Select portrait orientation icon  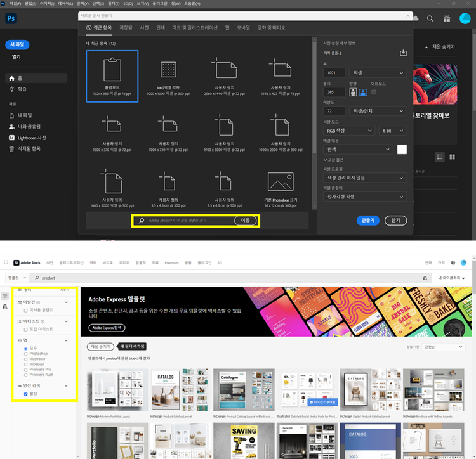point(353,92)
